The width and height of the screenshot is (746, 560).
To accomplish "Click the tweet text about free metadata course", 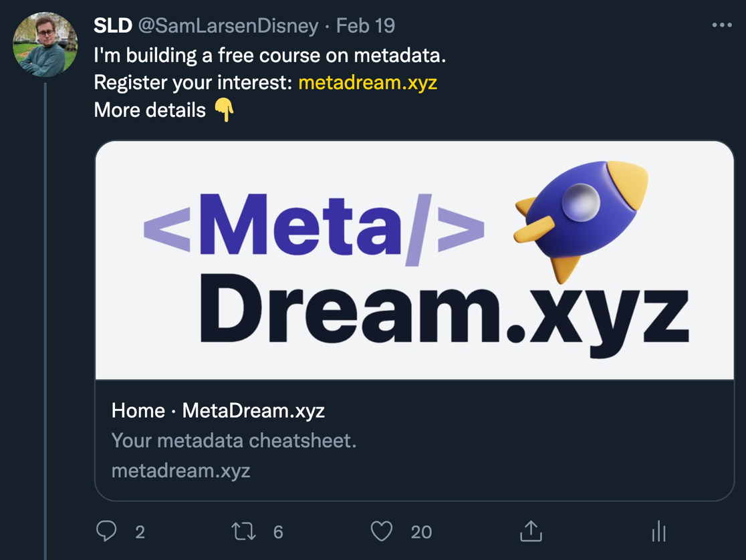I will tap(269, 55).
